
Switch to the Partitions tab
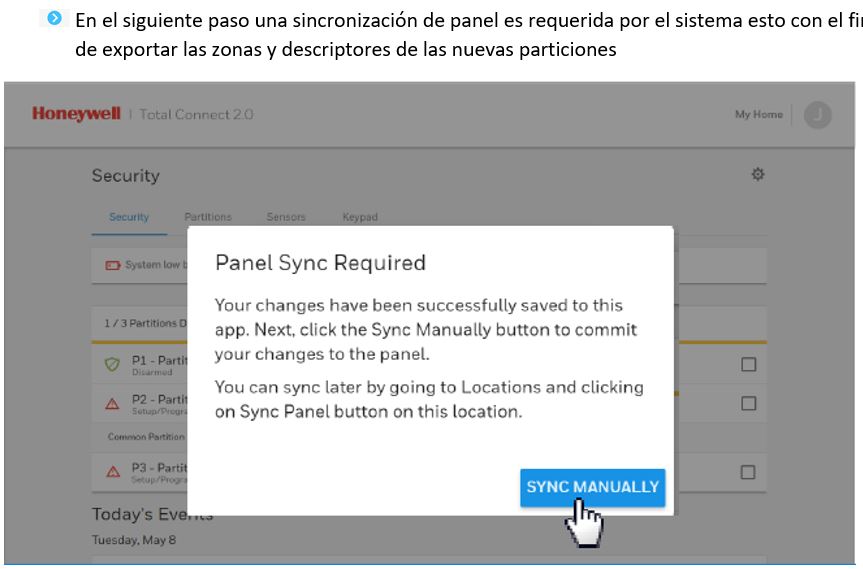click(x=207, y=217)
